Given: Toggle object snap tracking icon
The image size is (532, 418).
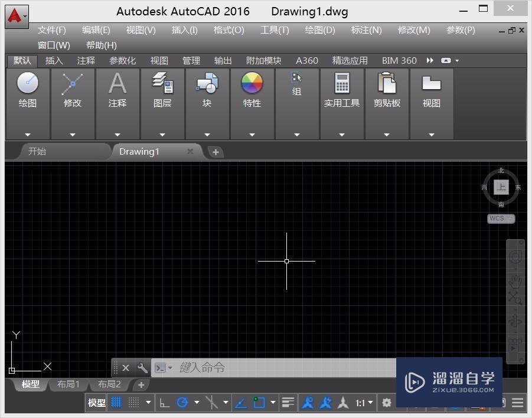Looking at the screenshot, I should click(x=240, y=403).
